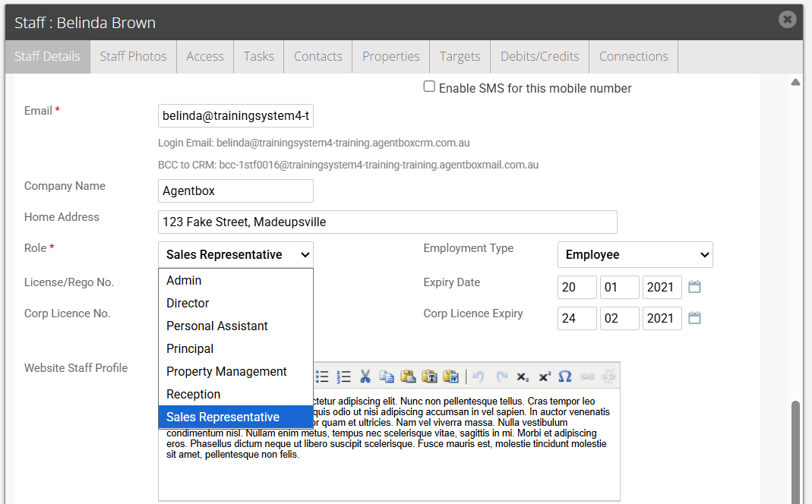Screen dimensions: 812x504
Task: Click the scissors cut icon
Action: [365, 376]
